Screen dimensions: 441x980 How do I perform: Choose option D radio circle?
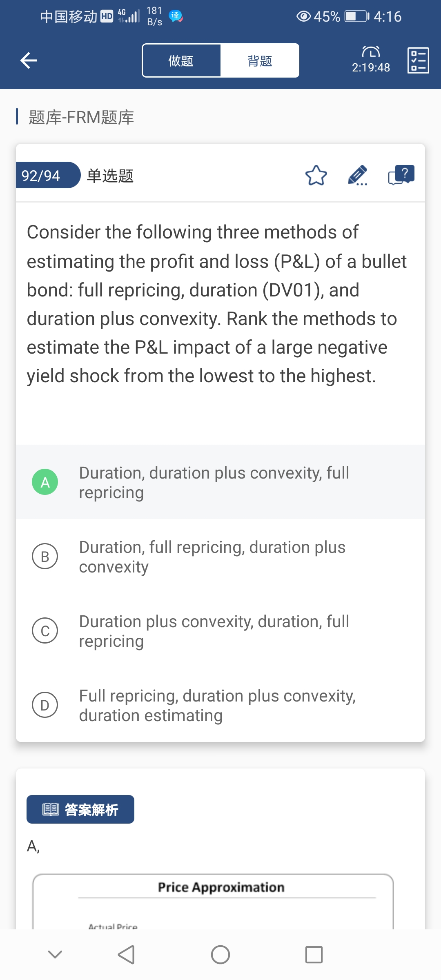point(45,705)
